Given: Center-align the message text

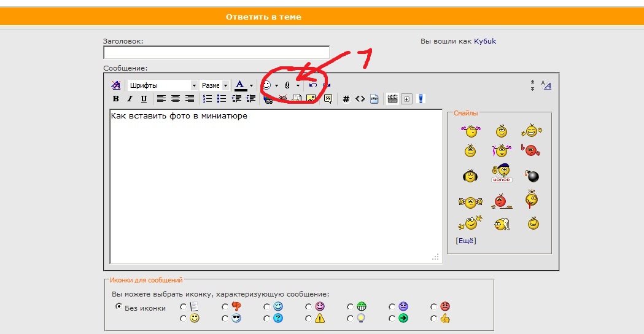Looking at the screenshot, I should point(175,99).
